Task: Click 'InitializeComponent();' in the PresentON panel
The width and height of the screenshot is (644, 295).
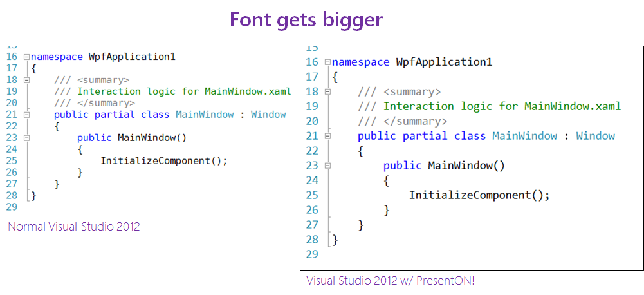Action: 479,195
